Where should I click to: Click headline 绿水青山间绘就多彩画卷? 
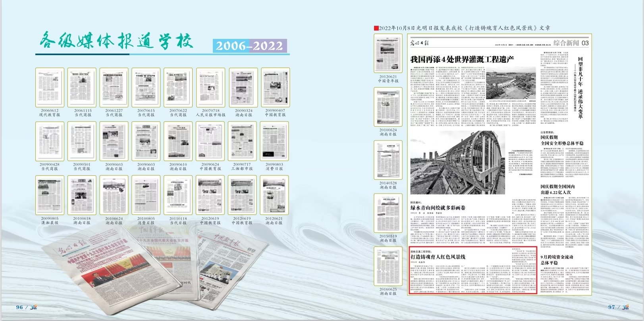click(438, 208)
